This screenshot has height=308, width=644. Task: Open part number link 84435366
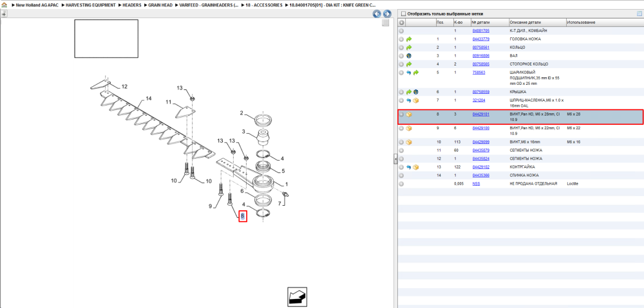pyautogui.click(x=480, y=176)
